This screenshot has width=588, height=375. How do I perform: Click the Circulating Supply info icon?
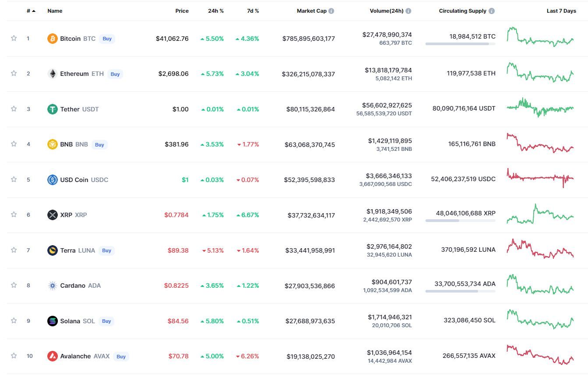coord(492,11)
